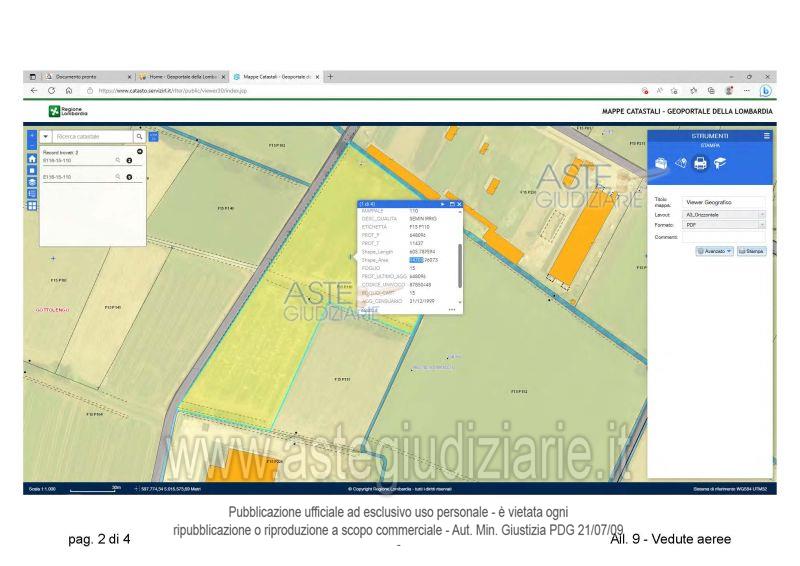800x566 pixels.
Task: Show info for the first E118-15-110 result
Action: [129, 160]
